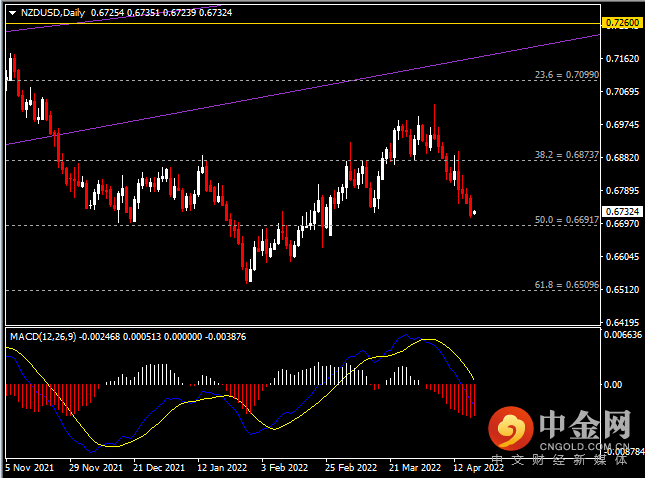Select the 29 Nov 2021 date label
Image resolution: width=645 pixels, height=478 pixels.
(x=96, y=468)
